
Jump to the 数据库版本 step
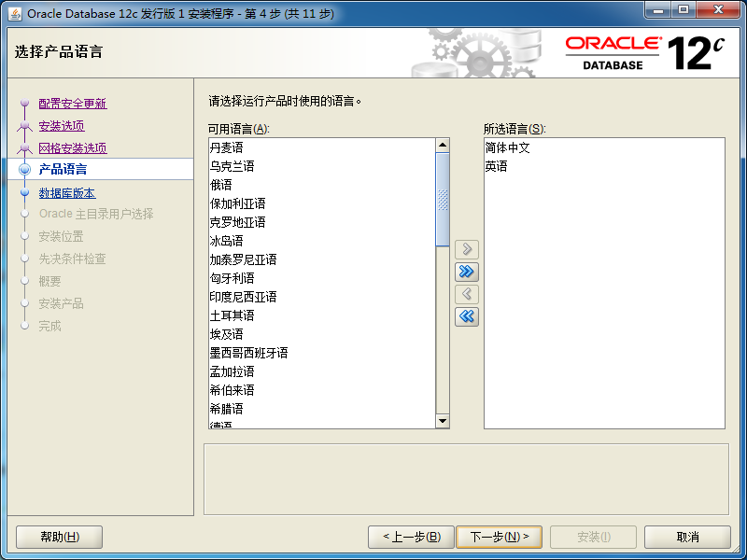click(x=65, y=192)
